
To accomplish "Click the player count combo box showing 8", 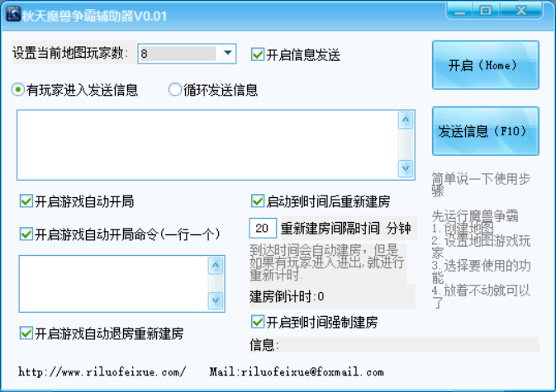I will pyautogui.click(x=187, y=54).
